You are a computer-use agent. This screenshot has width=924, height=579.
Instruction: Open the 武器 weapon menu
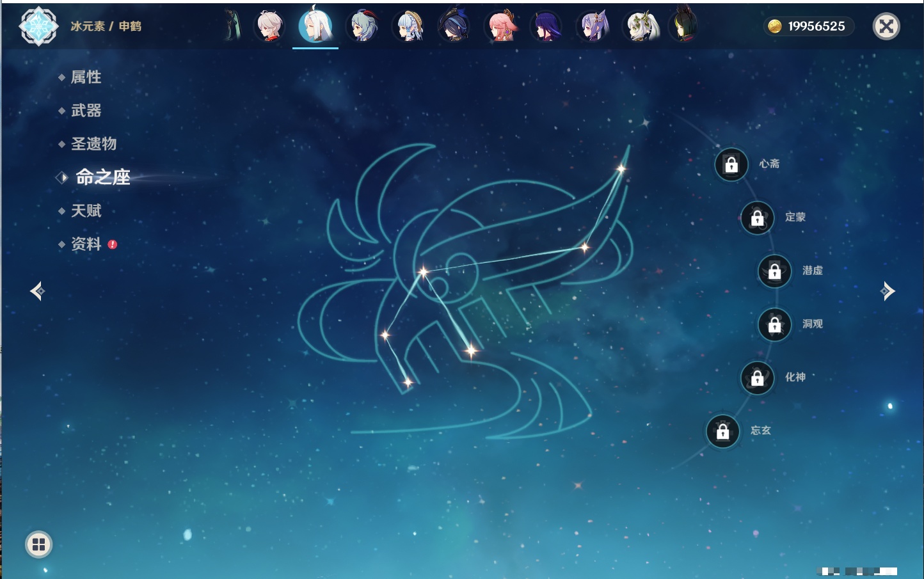(86, 111)
